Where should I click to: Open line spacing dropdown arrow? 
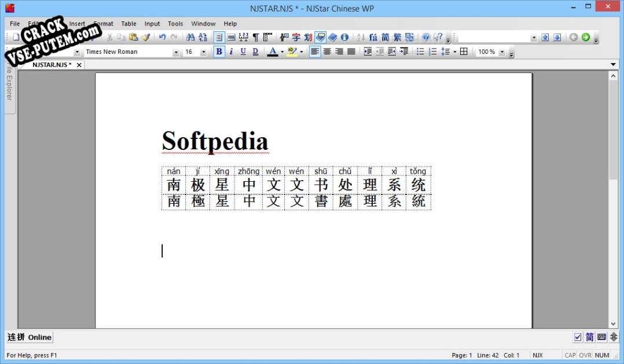click(x=454, y=52)
